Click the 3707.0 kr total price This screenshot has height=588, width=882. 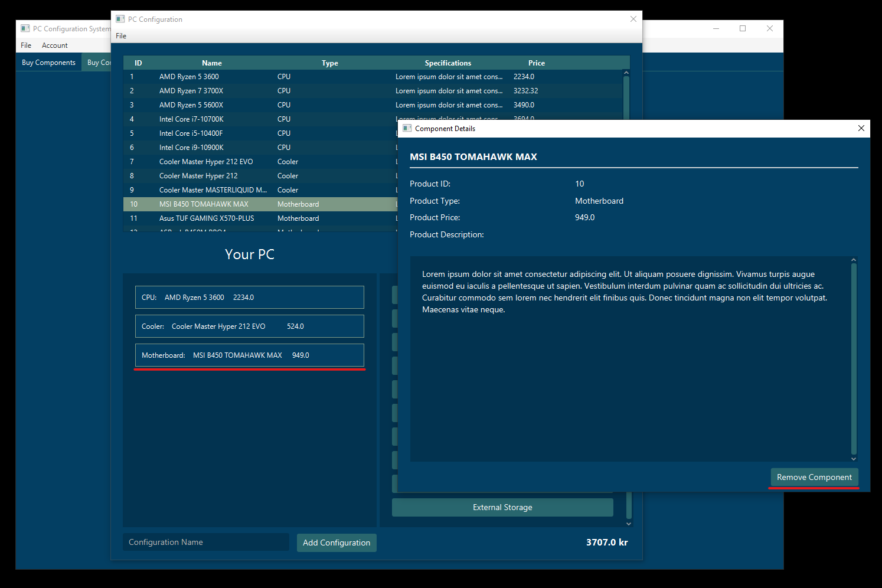[607, 542]
